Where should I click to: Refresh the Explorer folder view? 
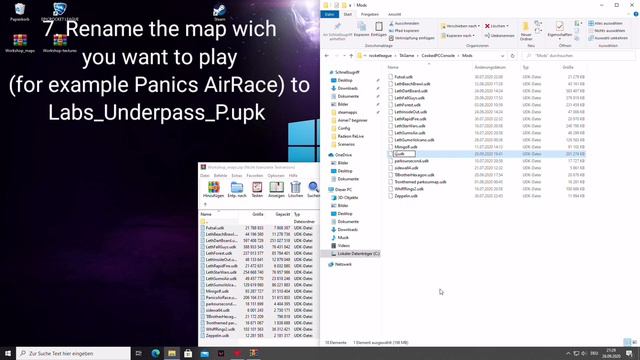pyautogui.click(x=513, y=56)
